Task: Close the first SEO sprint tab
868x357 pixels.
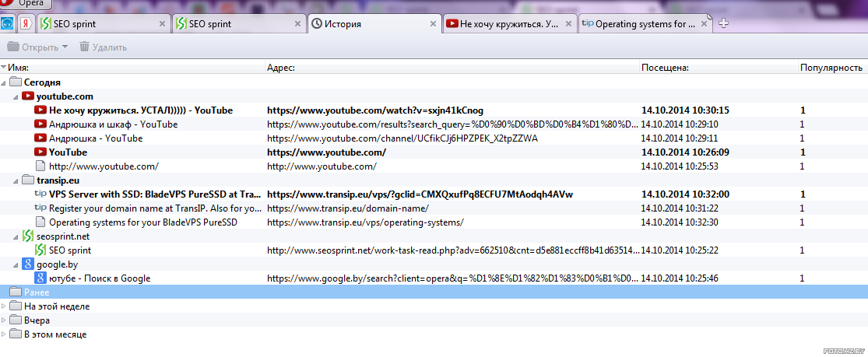Action: pyautogui.click(x=162, y=24)
